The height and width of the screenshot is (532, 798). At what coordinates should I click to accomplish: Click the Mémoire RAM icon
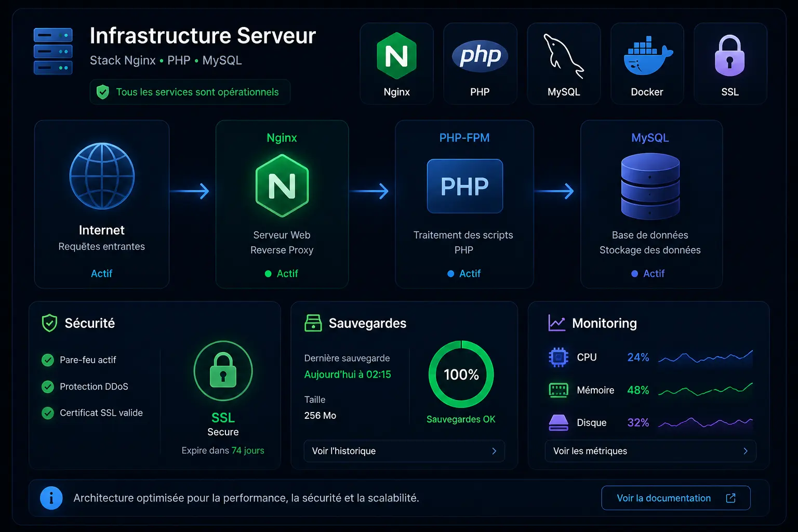(x=558, y=390)
